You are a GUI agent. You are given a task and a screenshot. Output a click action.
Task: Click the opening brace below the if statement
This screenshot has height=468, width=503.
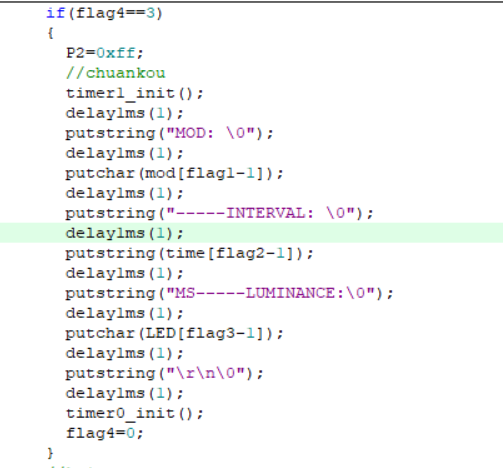click(50, 33)
